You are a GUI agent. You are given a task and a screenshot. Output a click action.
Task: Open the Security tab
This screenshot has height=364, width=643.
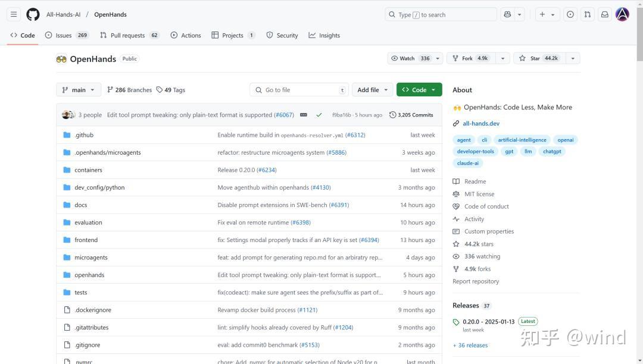click(x=282, y=35)
